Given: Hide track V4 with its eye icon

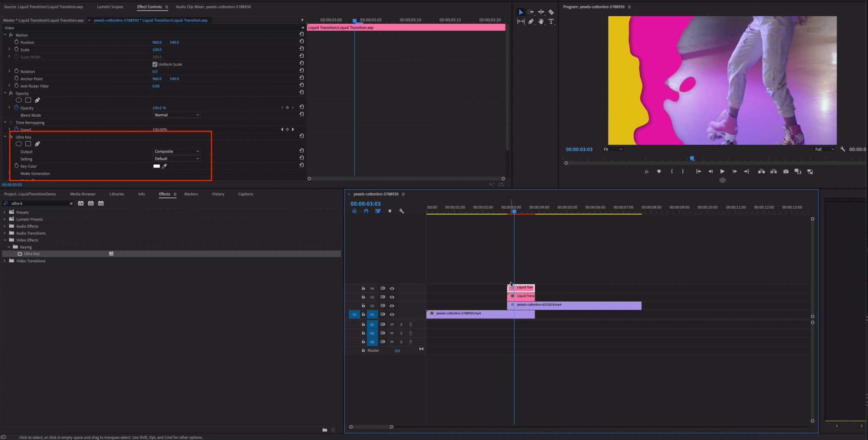Looking at the screenshot, I should (392, 289).
